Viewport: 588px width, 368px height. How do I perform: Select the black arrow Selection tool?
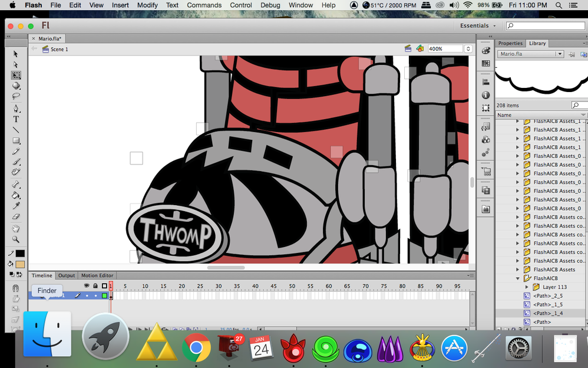[x=16, y=54]
